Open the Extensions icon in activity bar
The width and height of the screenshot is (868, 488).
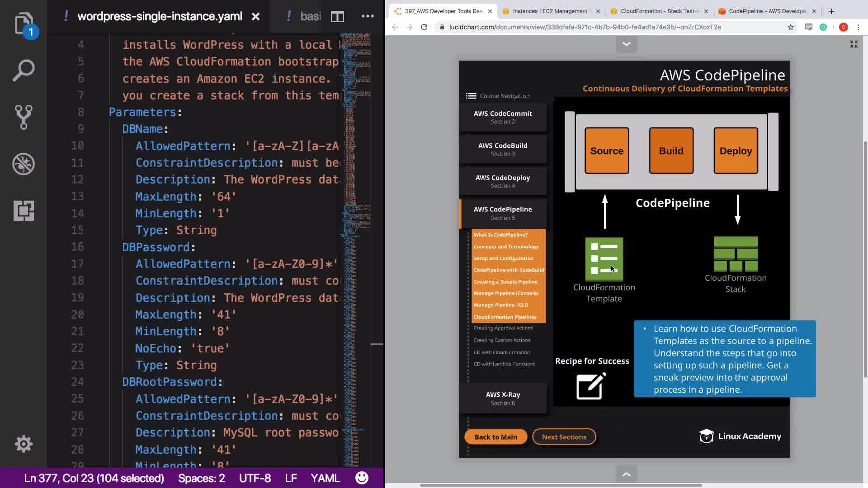24,211
